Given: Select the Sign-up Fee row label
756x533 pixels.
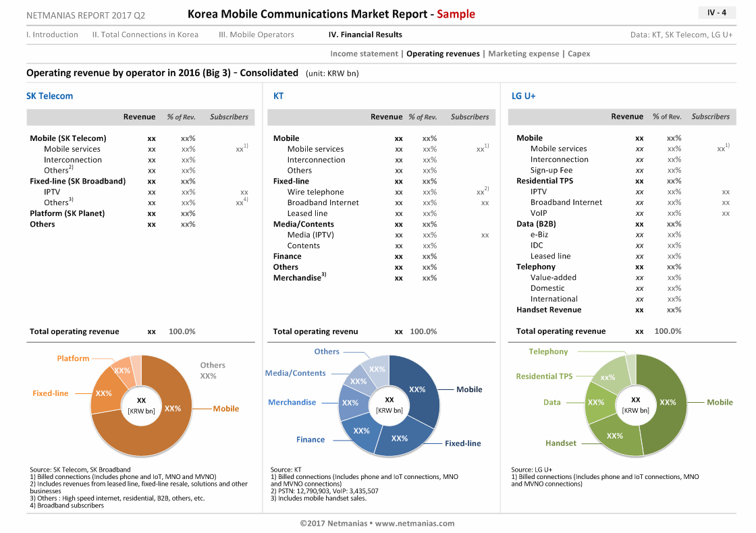Looking at the screenshot, I should point(551,170).
